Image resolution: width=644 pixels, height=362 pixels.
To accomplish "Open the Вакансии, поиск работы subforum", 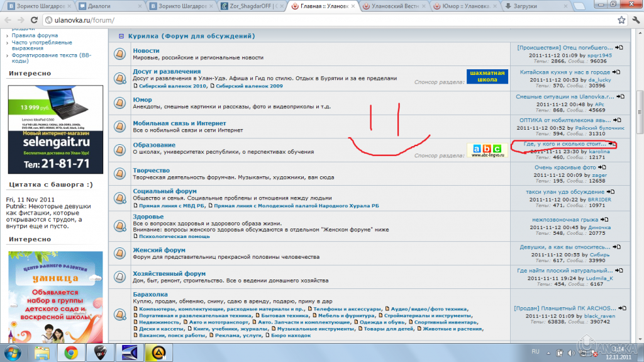I will (x=172, y=336).
